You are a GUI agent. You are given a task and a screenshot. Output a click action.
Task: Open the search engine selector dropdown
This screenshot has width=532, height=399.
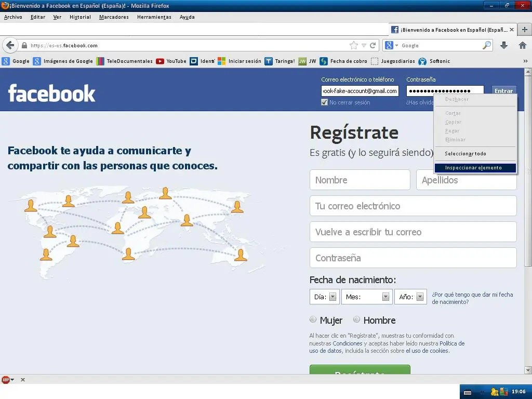coord(391,45)
